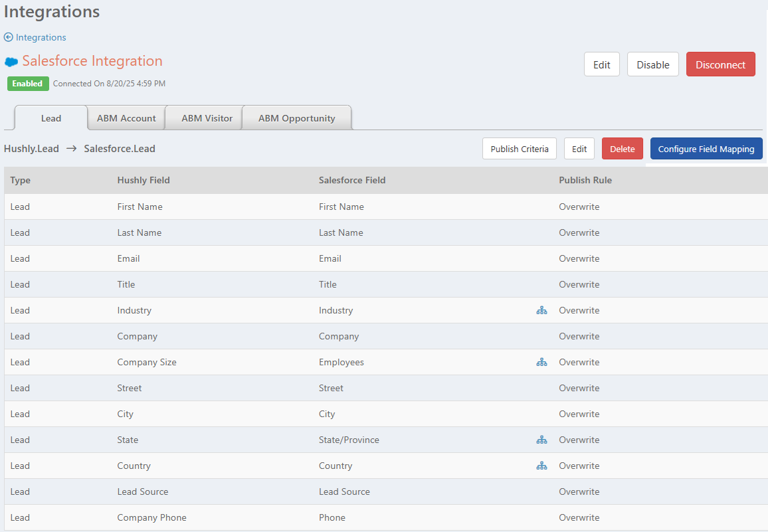Image resolution: width=768 pixels, height=532 pixels.
Task: Switch to the ABM Account tab
Action: [126, 118]
